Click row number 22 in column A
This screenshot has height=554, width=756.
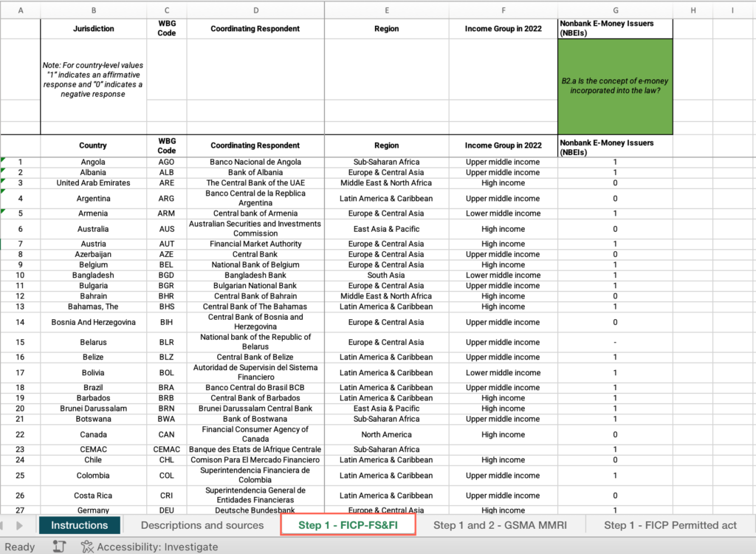[x=20, y=434]
